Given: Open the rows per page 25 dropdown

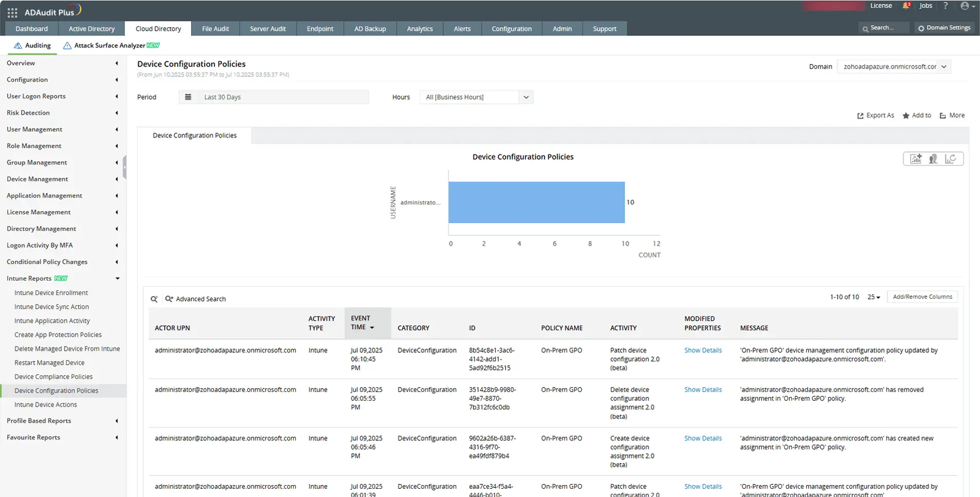Looking at the screenshot, I should (873, 297).
